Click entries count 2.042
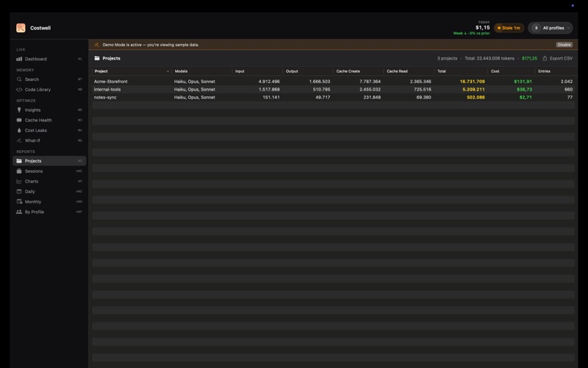The width and height of the screenshot is (588, 368). click(x=566, y=82)
